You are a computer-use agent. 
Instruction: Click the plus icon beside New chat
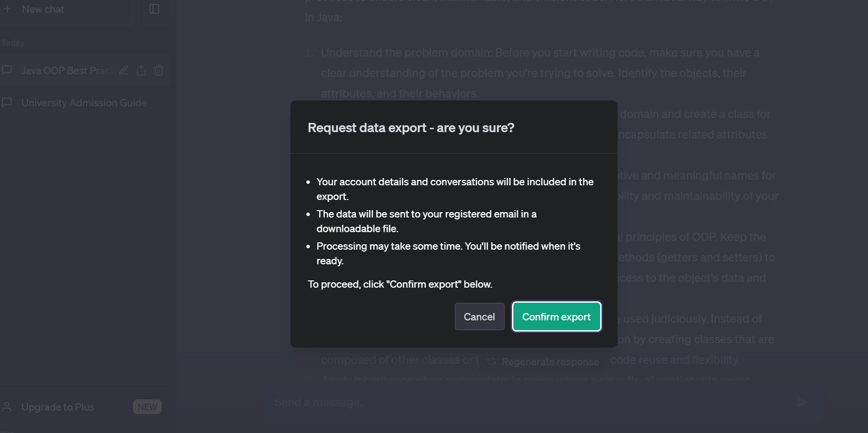(7, 9)
